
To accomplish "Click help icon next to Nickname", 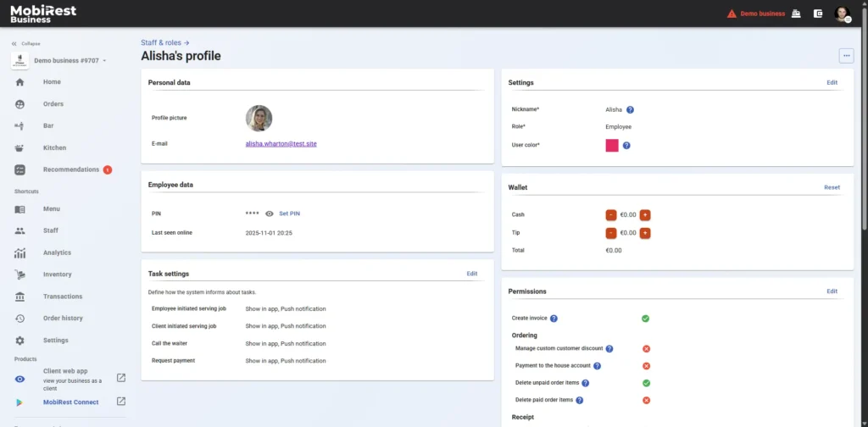I will pyautogui.click(x=630, y=109).
